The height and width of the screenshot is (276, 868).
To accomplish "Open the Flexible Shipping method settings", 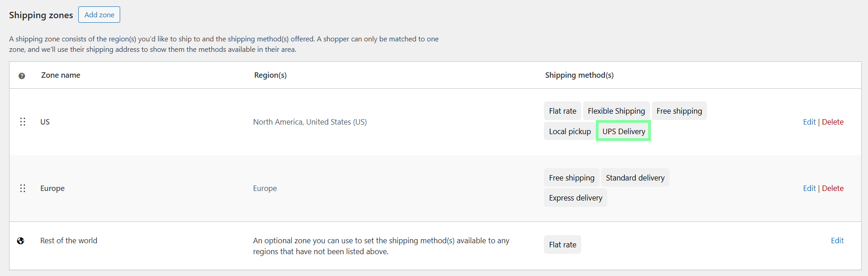I will [616, 110].
